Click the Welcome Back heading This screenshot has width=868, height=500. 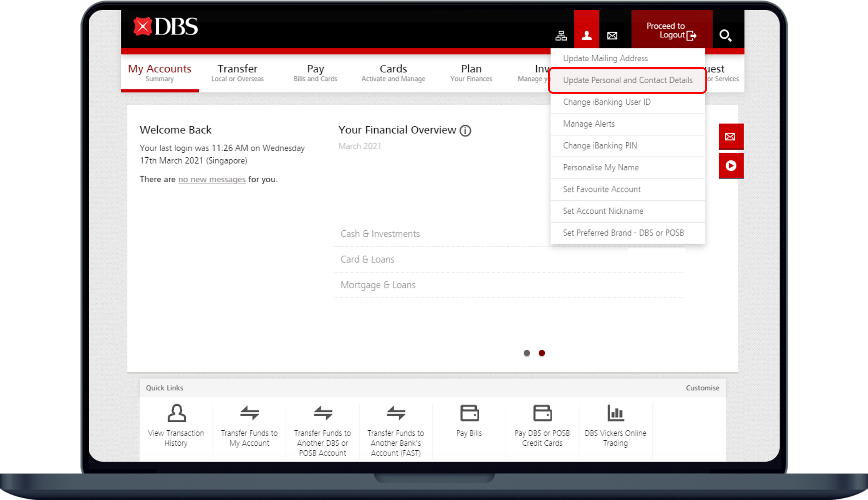pyautogui.click(x=176, y=130)
